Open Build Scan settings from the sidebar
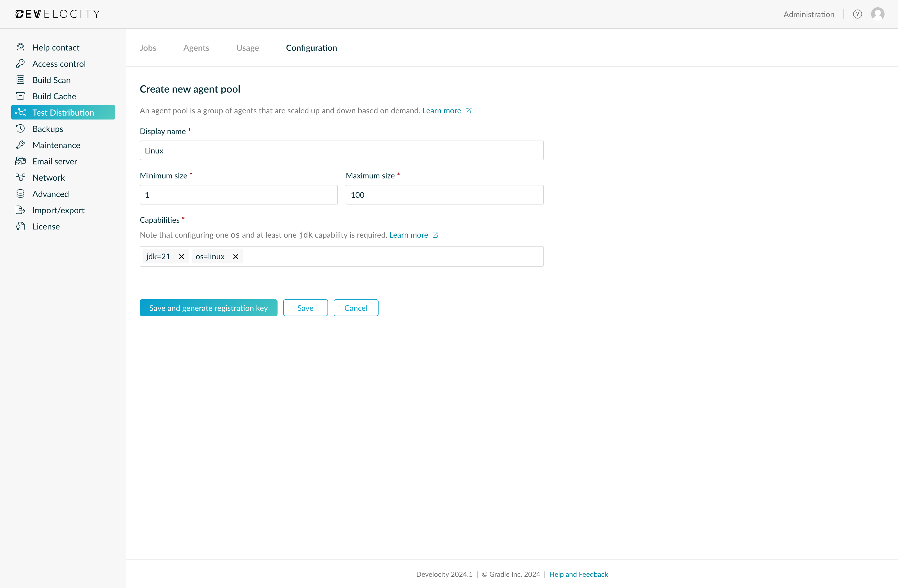 click(51, 80)
